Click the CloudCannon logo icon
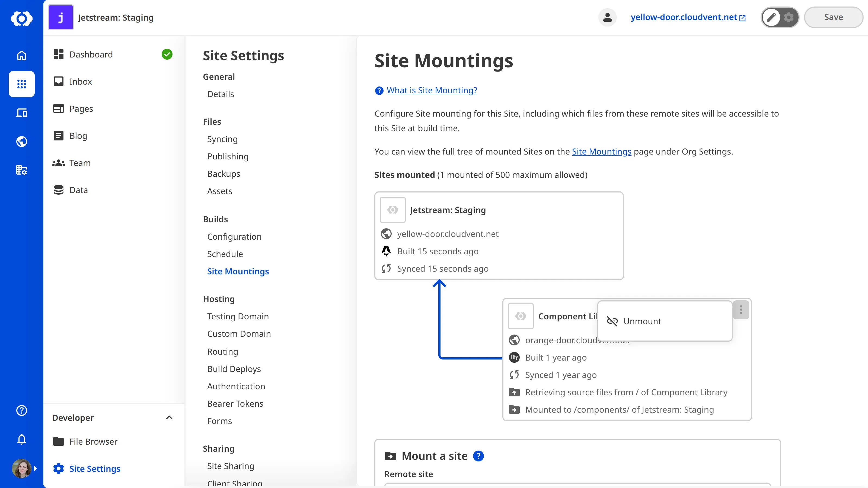The image size is (868, 488). (22, 18)
